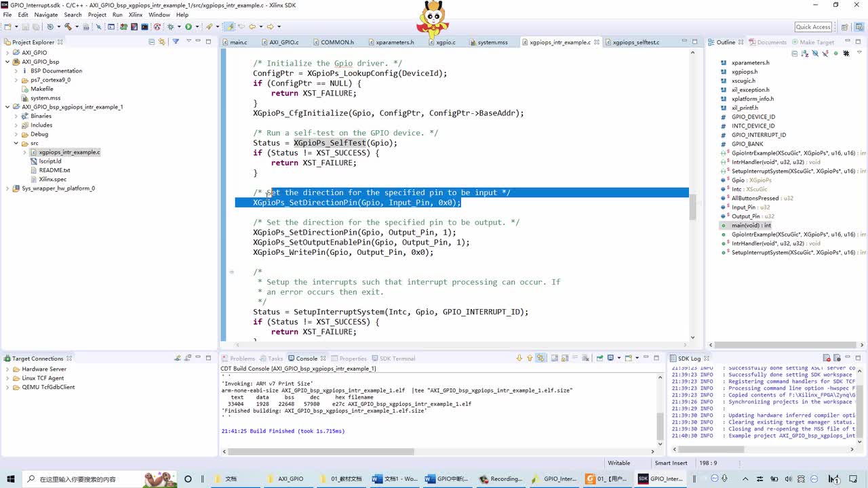Collapse all in Project Explorer
868x488 pixels.
[x=151, y=42]
